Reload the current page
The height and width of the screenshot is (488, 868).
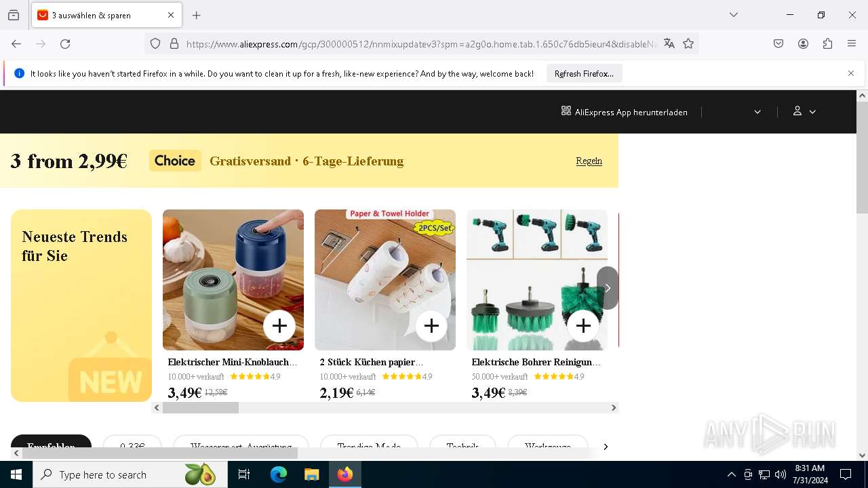pos(65,44)
